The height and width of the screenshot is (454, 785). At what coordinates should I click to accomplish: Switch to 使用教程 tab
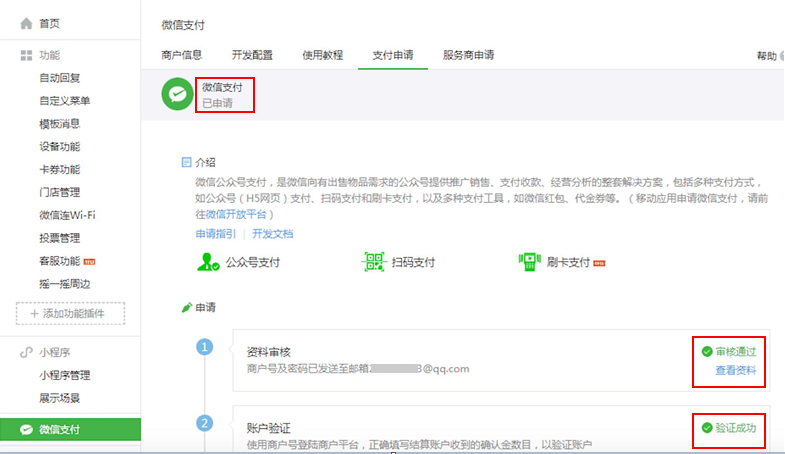[x=322, y=55]
